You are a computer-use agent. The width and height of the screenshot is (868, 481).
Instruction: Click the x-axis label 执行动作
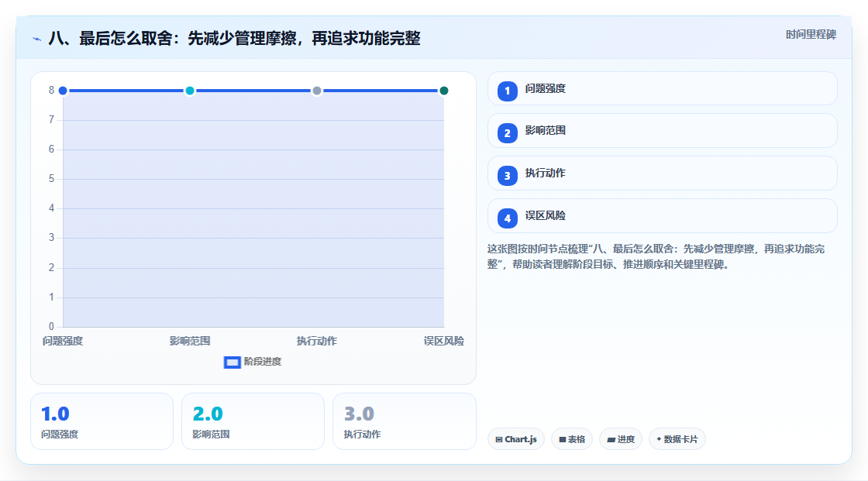pos(317,341)
